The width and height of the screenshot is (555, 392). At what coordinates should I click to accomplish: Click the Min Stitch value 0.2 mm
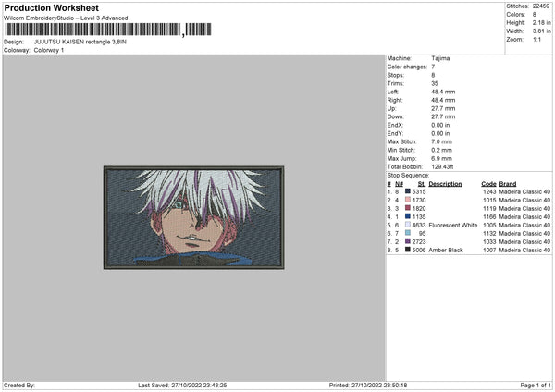tap(442, 150)
